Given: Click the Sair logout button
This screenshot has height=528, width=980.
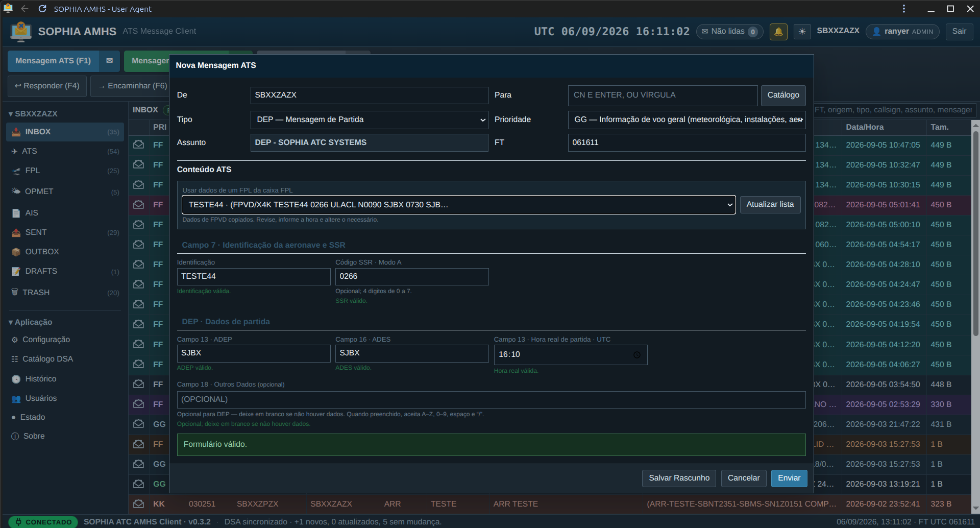Looking at the screenshot, I should 959,32.
